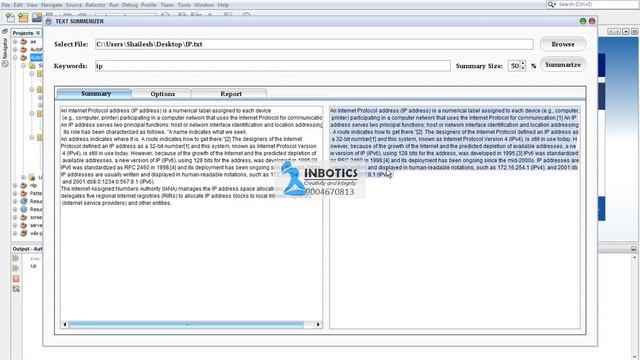Click the Summary Size value field
The width and height of the screenshot is (640, 360).
pyautogui.click(x=514, y=66)
